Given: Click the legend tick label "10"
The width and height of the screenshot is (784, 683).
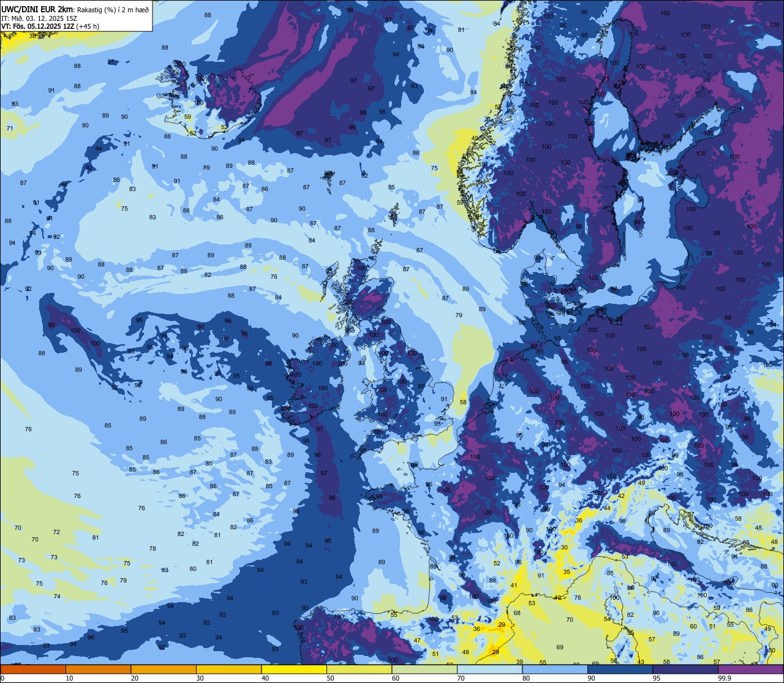Looking at the screenshot, I should coord(69,678).
